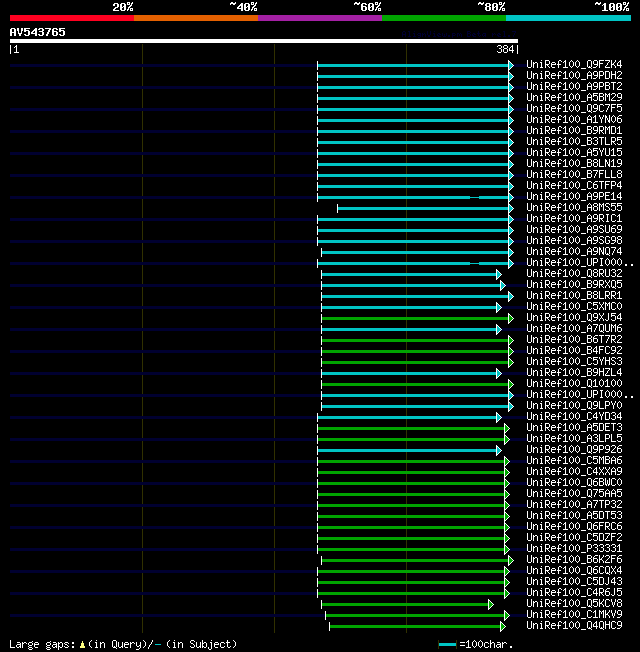This screenshot has width=640, height=652.
Task: Select label UniRef100_C5MBA6
Action: [574, 460]
